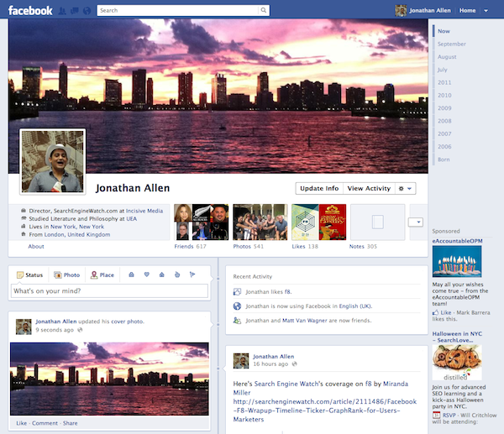Click the profile picture thumbnail
This screenshot has width=504, height=434.
(x=53, y=161)
